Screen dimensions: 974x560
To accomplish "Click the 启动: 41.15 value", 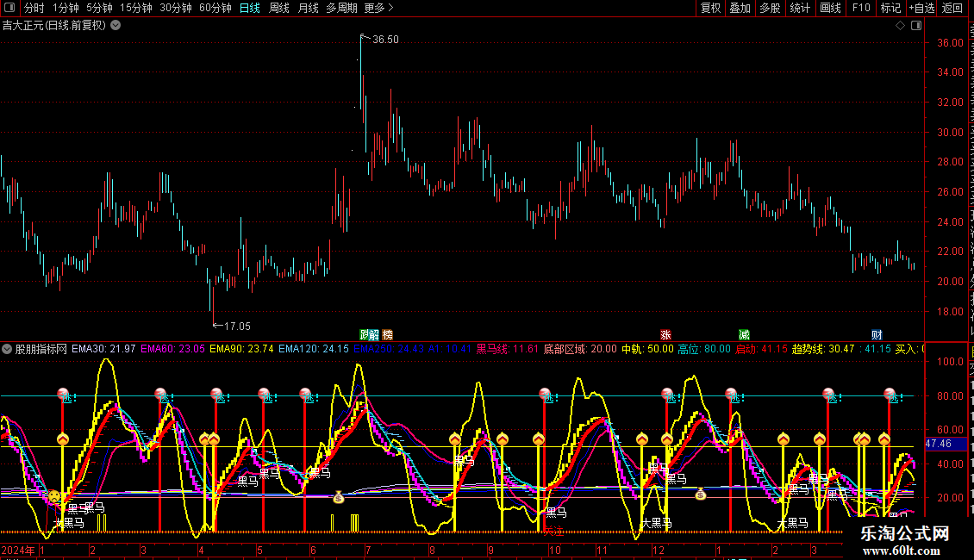I will pyautogui.click(x=762, y=349).
